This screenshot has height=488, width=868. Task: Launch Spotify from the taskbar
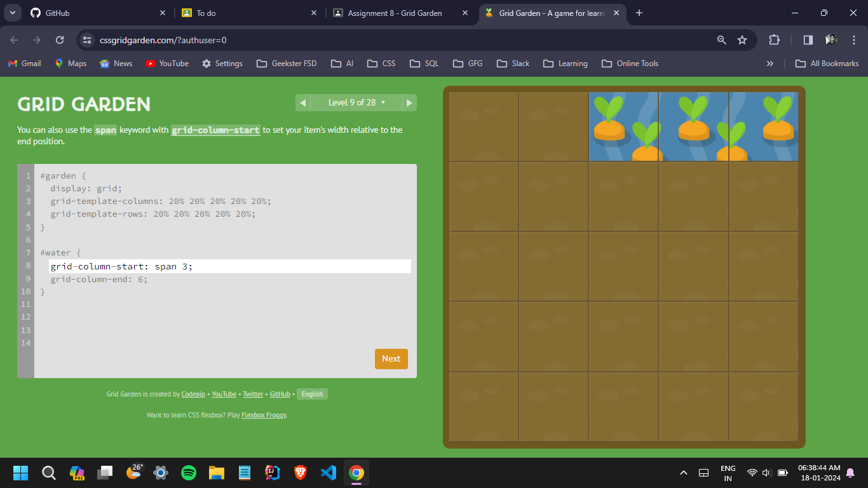pos(189,473)
